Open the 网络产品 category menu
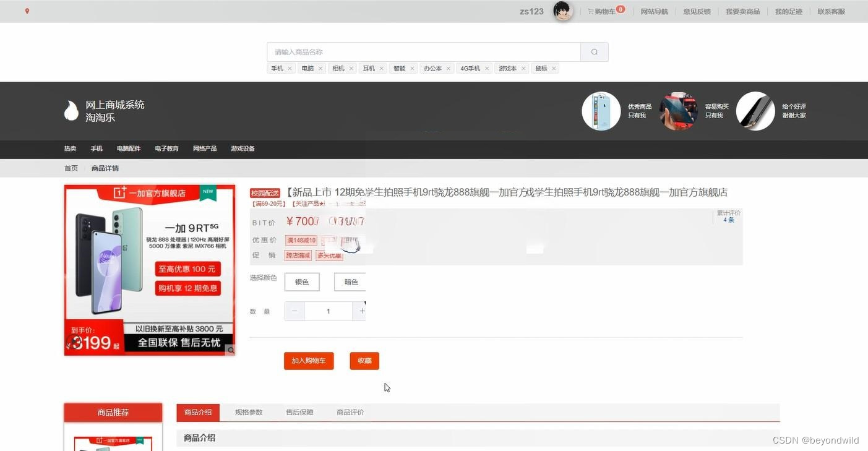868x451 pixels. (x=205, y=148)
